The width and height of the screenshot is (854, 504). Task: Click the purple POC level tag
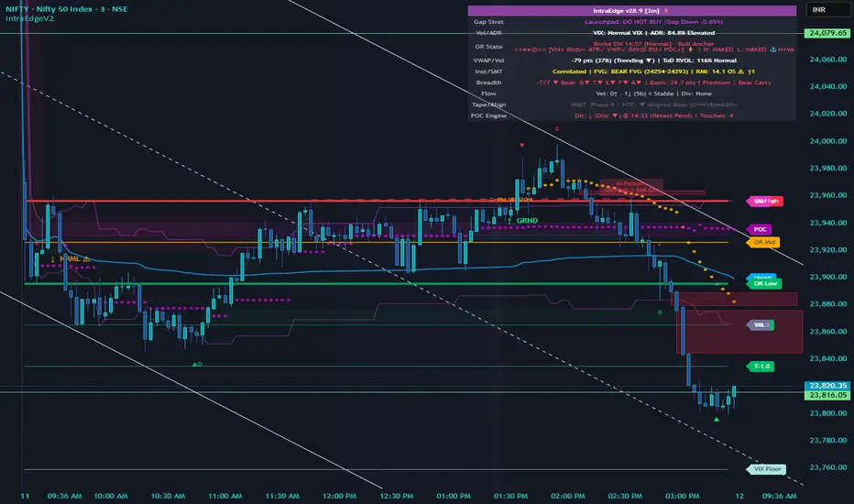(760, 229)
